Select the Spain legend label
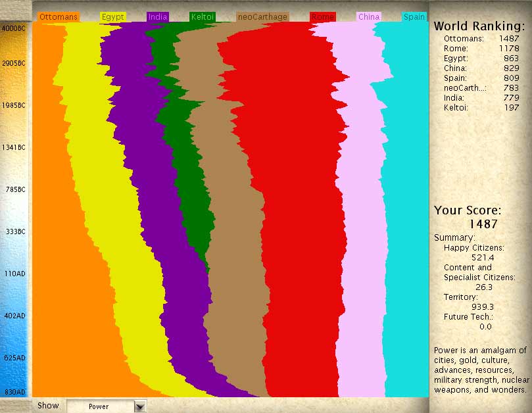 414,17
